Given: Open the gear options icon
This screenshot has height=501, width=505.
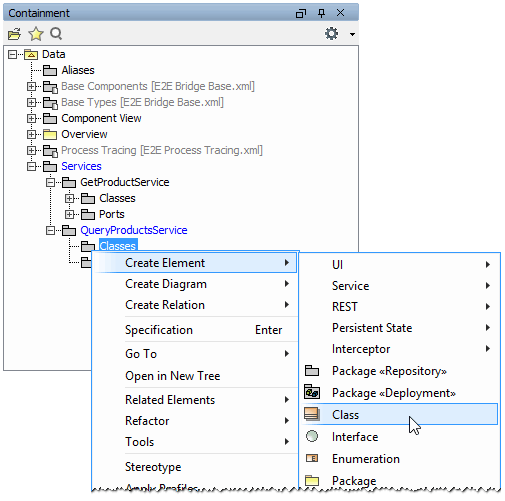Looking at the screenshot, I should coord(331,34).
